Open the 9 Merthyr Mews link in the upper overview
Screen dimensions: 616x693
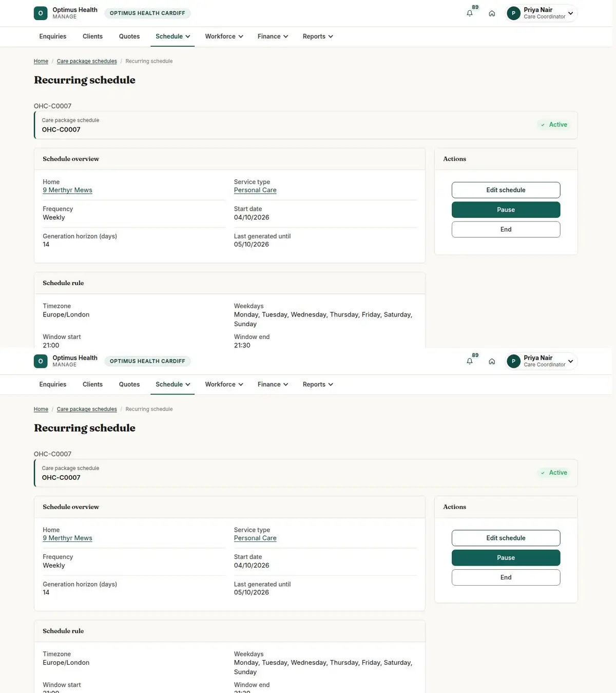point(67,190)
